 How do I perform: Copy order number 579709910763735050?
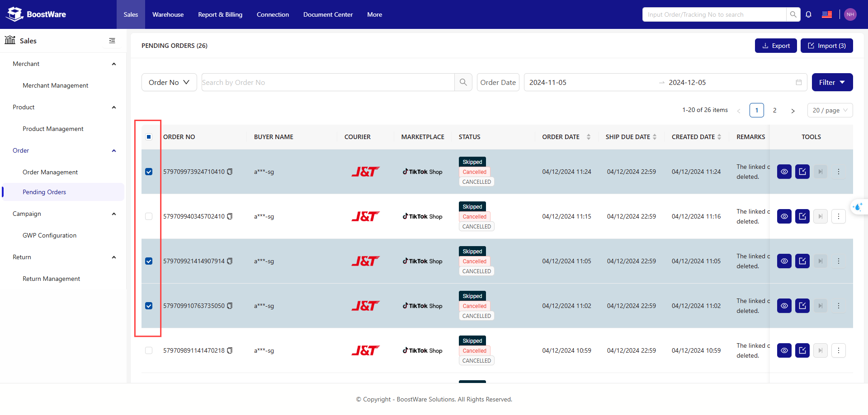tap(230, 306)
